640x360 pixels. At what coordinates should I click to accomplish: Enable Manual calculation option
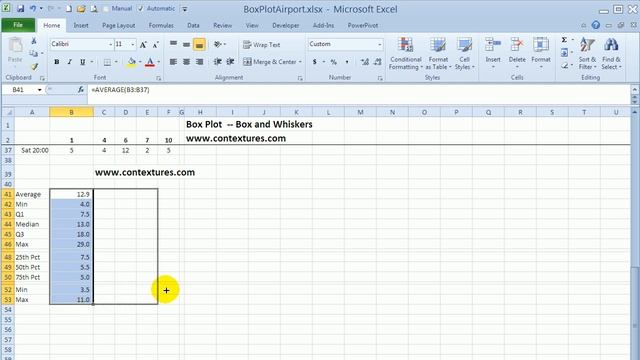pyautogui.click(x=118, y=9)
